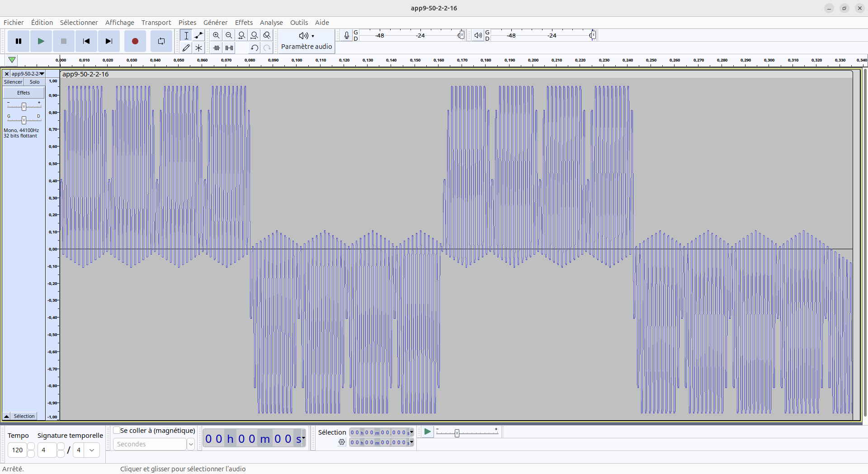The height and width of the screenshot is (474, 868).
Task: Click the track's Effets button
Action: [x=24, y=93]
